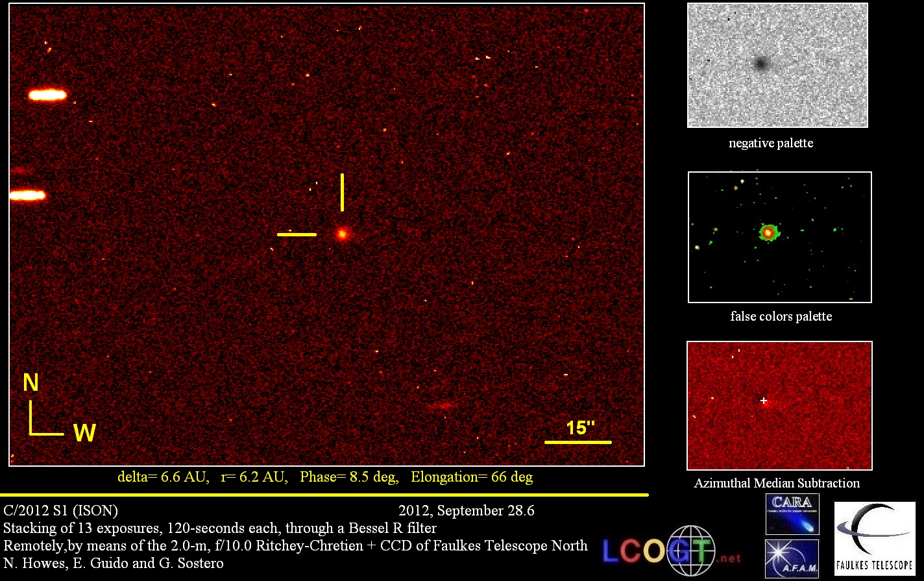This screenshot has height=581, width=924.
Task: Select the negative palette thumbnail
Action: coord(777,65)
